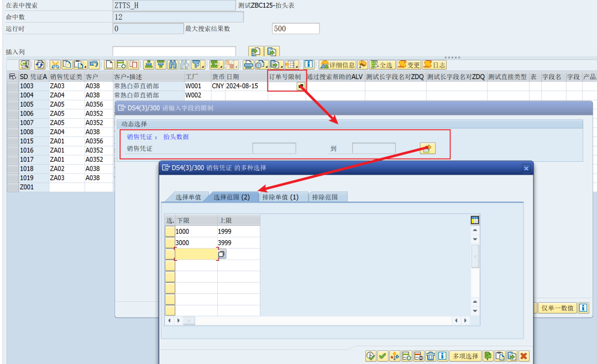597x364 pixels.
Task: Delete a line in the multiple selection dialog
Action: tap(418, 356)
